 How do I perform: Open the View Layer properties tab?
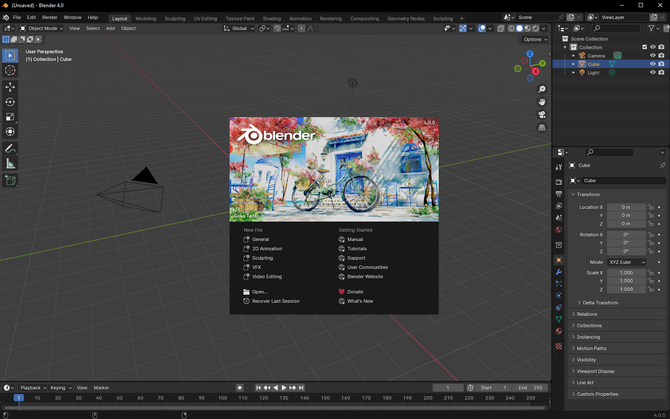(x=558, y=206)
